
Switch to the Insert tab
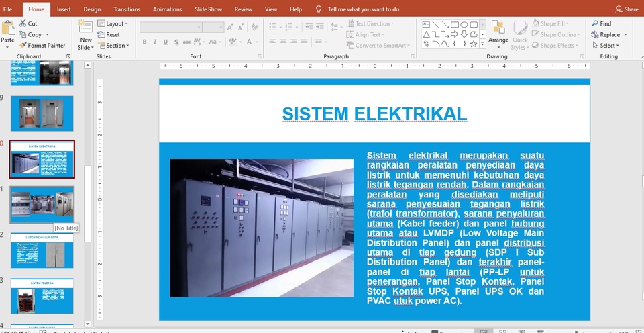tap(64, 9)
